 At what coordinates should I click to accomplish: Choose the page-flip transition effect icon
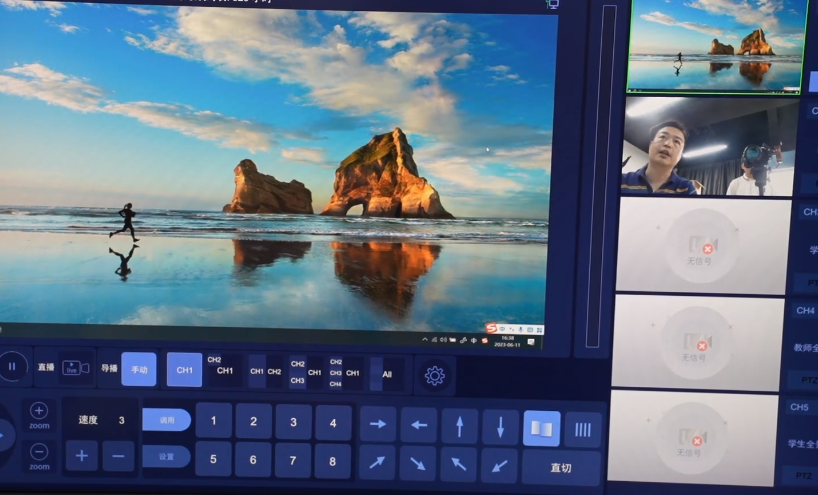[541, 428]
